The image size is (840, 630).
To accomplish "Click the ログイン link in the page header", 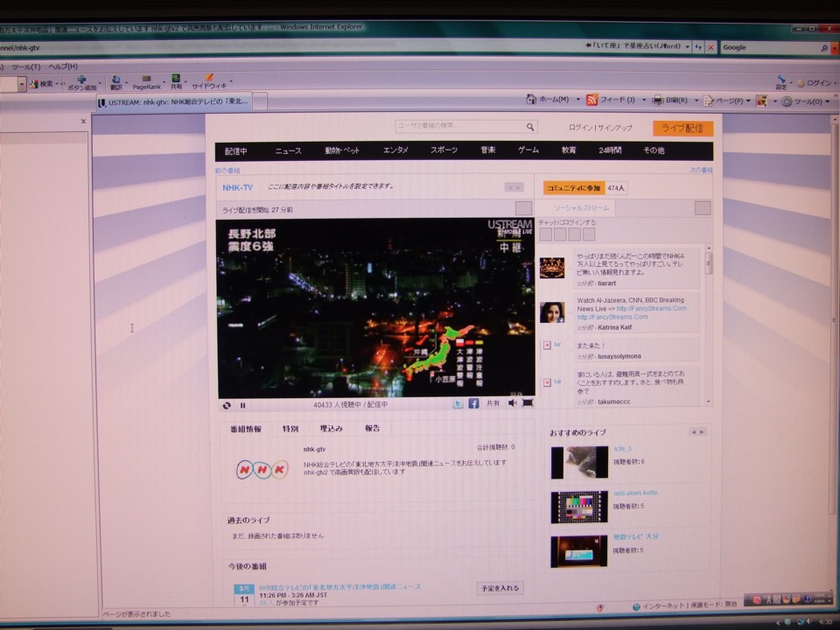I will (581, 128).
